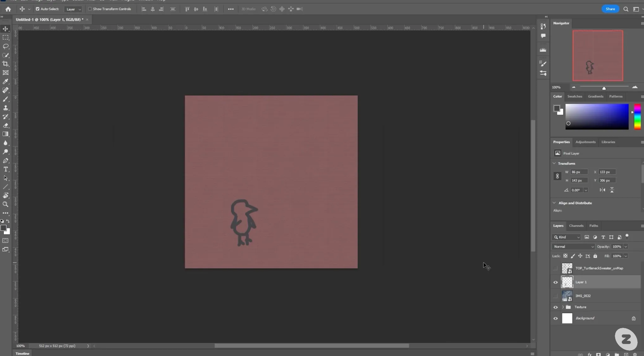Select the Hand tool
The width and height of the screenshot is (644, 356).
[6, 195]
